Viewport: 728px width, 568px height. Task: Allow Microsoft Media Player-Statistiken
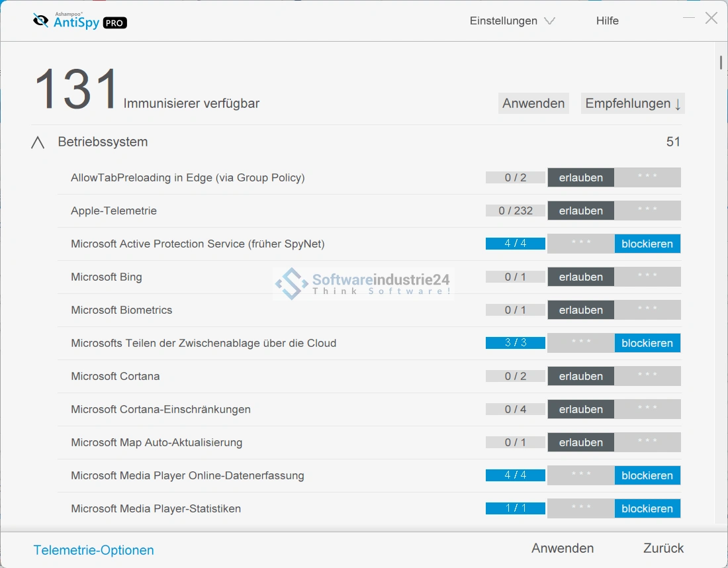point(580,508)
